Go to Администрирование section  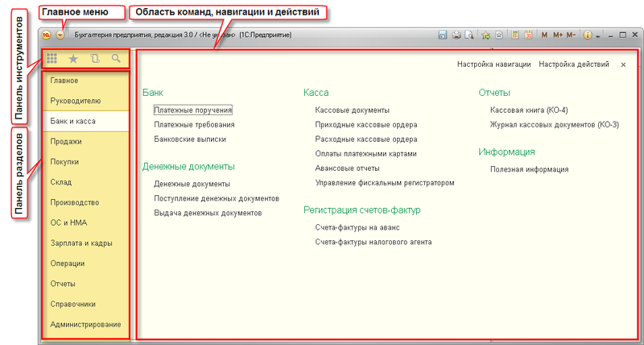(x=85, y=324)
